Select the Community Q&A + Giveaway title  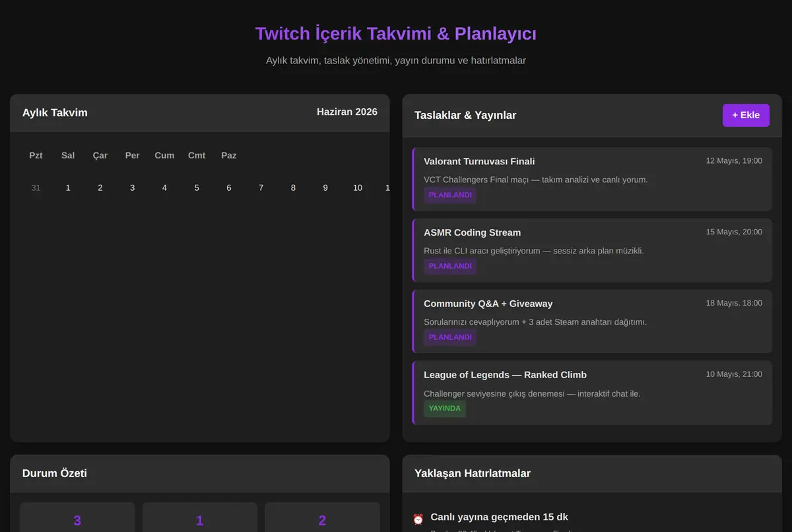pyautogui.click(x=488, y=304)
